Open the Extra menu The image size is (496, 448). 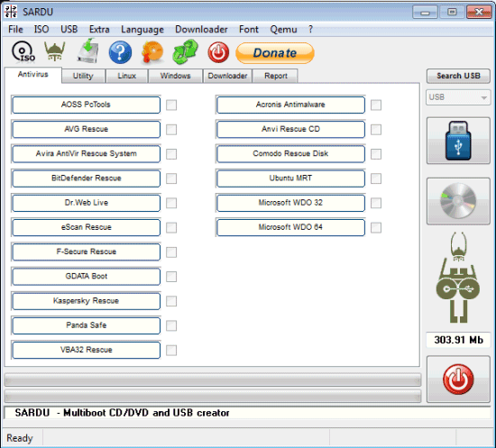(99, 30)
